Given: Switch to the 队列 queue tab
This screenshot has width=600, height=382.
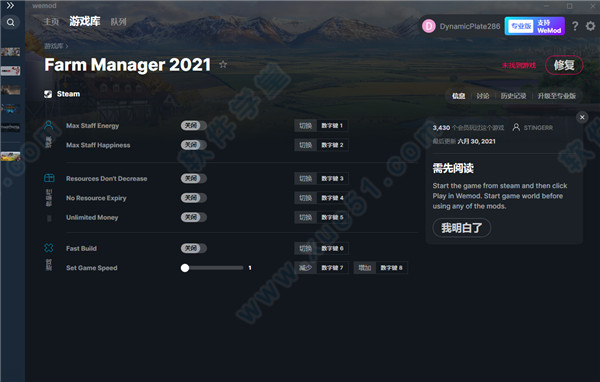Looking at the screenshot, I should 118,22.
